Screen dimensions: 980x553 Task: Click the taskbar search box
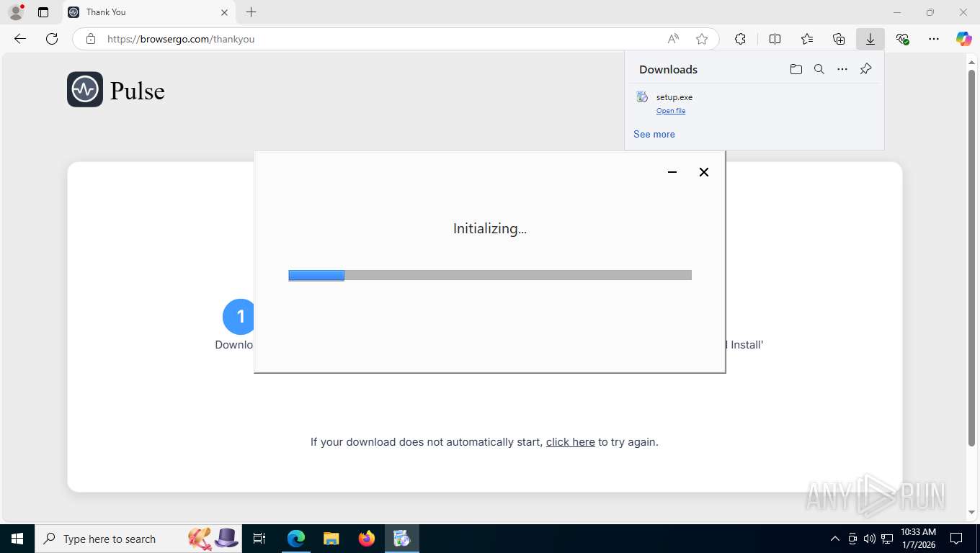pos(137,539)
